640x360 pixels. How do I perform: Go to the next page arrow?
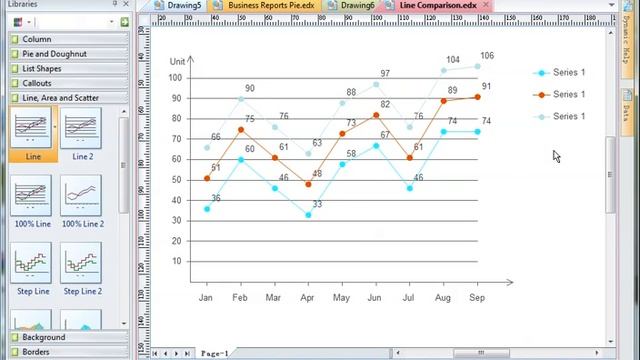point(176,353)
